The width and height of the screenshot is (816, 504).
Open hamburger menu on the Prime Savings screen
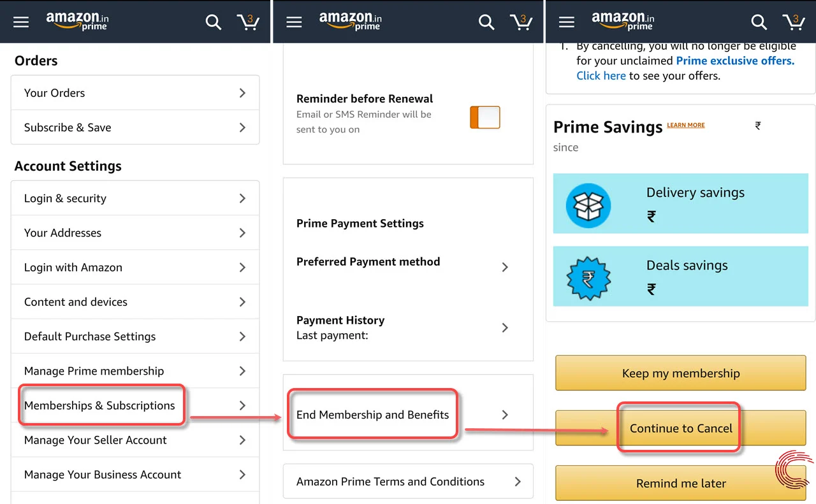coord(567,22)
